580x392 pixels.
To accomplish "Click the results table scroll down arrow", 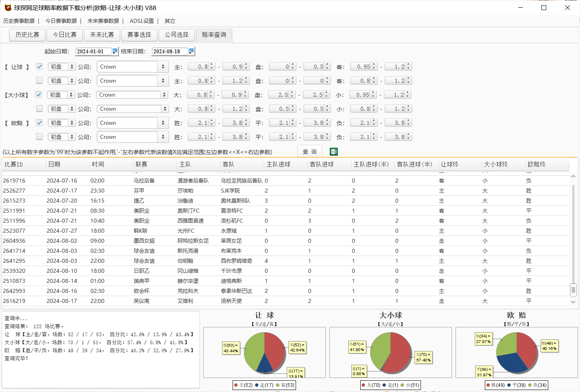I will tap(573, 302).
